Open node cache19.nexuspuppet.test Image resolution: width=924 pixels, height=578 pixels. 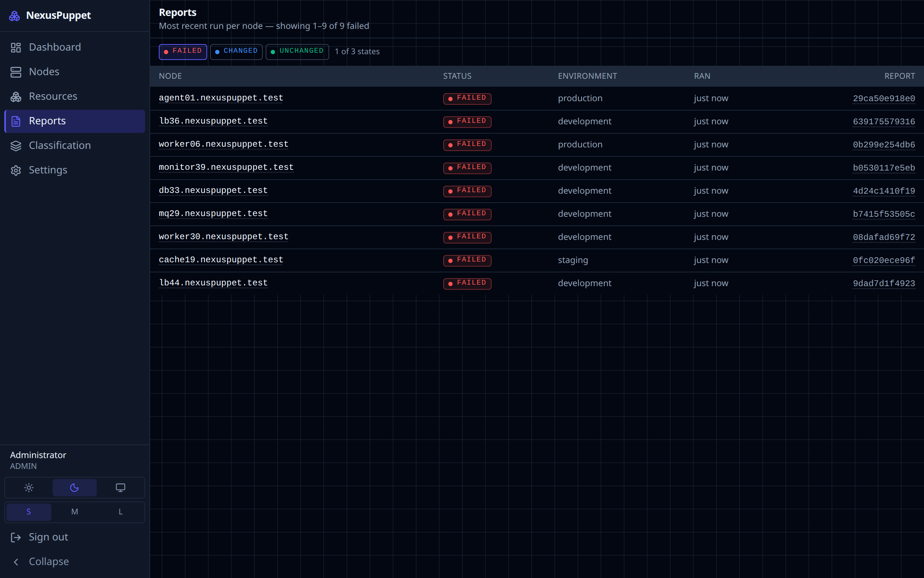coord(221,260)
